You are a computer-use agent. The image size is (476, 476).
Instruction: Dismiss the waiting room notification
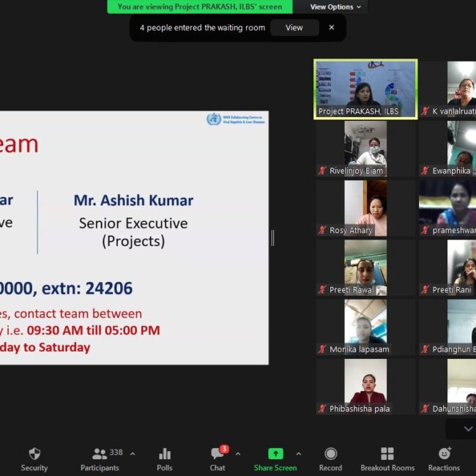pyautogui.click(x=331, y=28)
